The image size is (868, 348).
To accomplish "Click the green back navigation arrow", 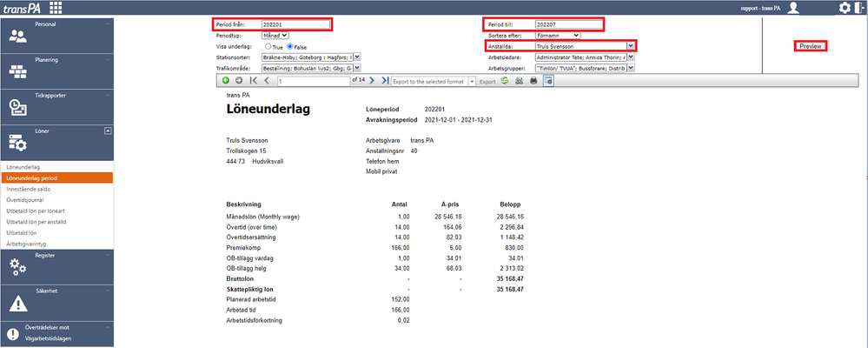I will tap(226, 80).
